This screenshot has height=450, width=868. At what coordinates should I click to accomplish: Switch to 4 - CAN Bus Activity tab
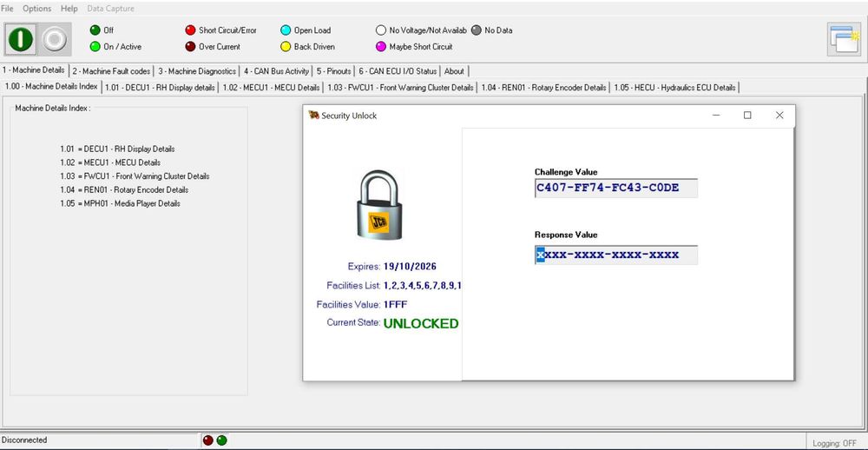276,71
